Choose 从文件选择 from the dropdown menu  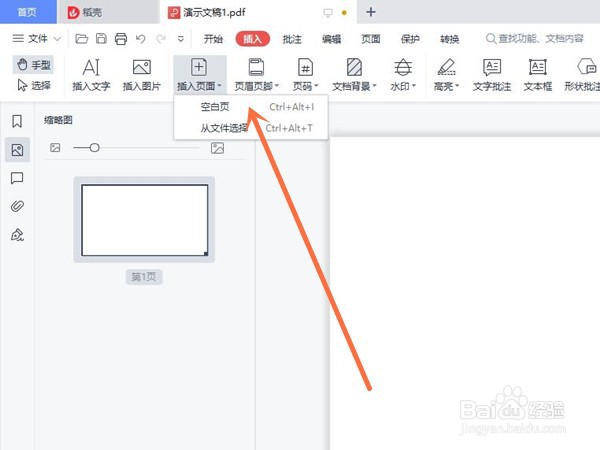coord(251,128)
